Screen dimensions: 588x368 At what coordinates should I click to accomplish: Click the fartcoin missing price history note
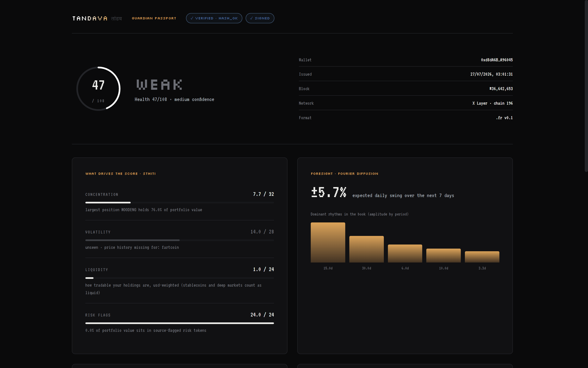(x=132, y=248)
